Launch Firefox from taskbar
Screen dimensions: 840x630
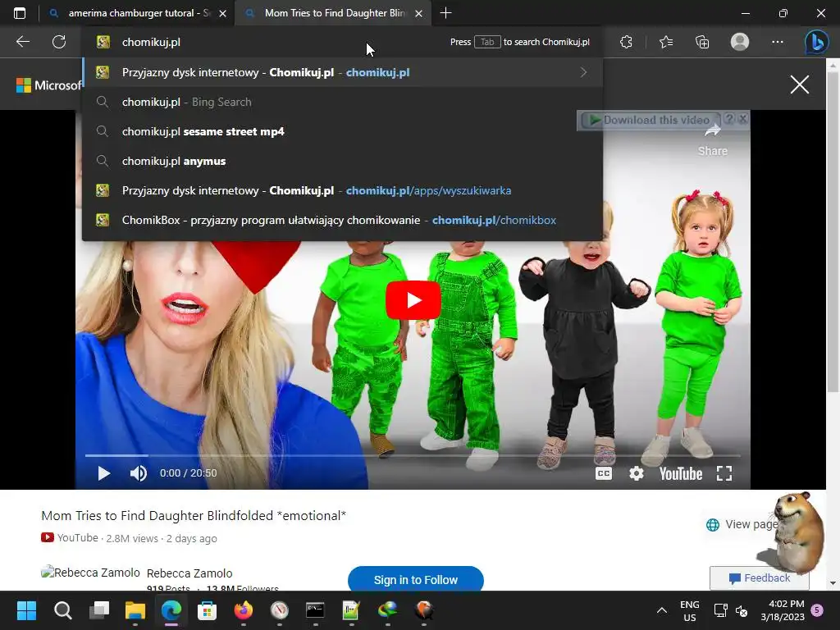click(243, 610)
